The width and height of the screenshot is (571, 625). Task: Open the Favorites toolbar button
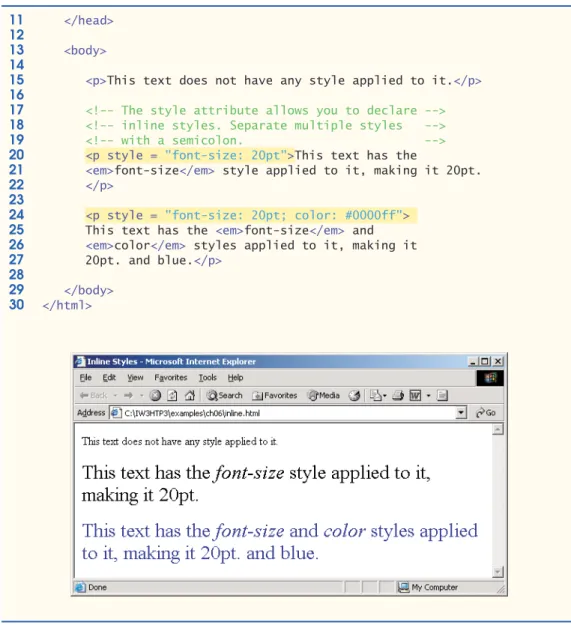[x=275, y=395]
